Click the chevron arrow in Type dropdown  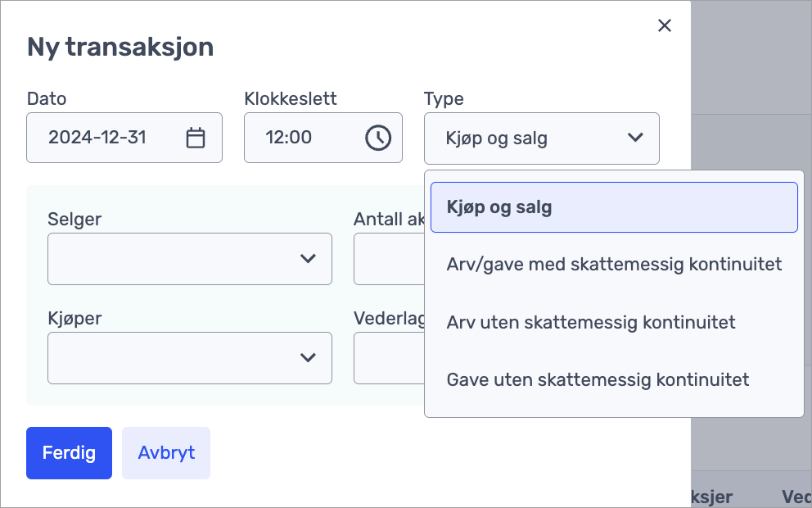635,138
